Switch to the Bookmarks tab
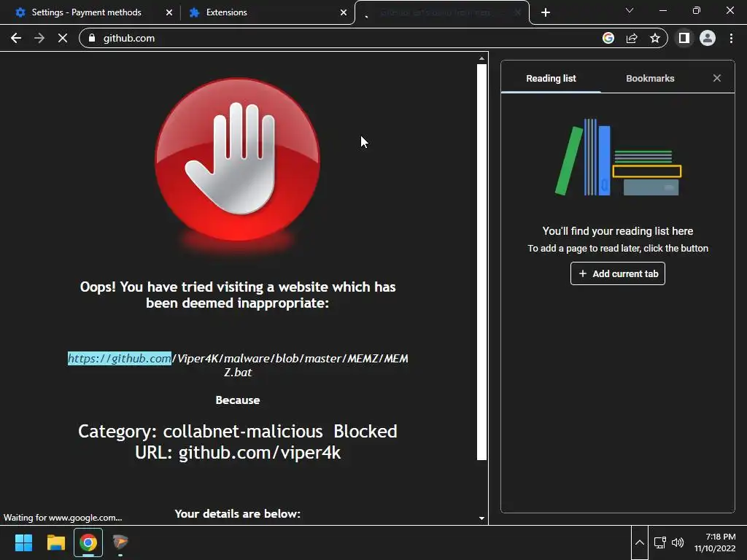 click(x=650, y=79)
